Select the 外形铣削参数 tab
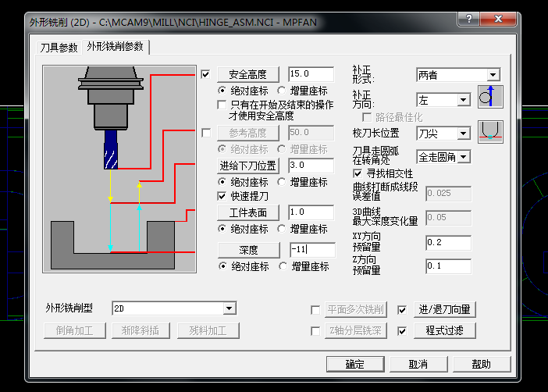548x392 pixels. (116, 47)
